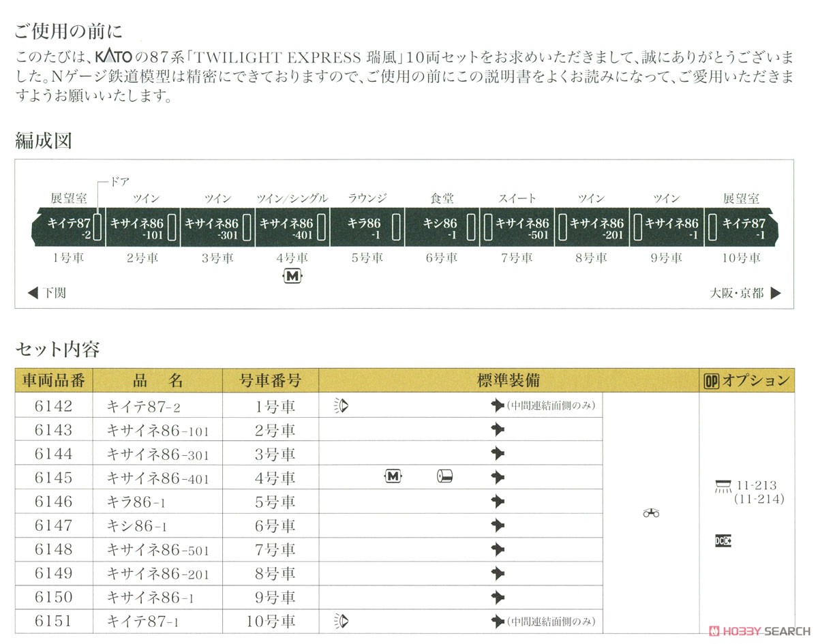Click the '5号車' label under the diagram
This screenshot has height=644, width=818.
(x=367, y=258)
